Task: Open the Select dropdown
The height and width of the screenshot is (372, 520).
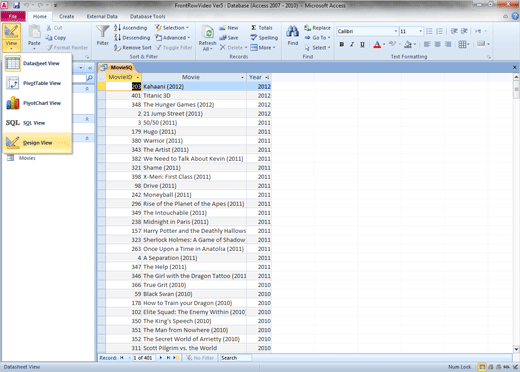Action: [317, 48]
